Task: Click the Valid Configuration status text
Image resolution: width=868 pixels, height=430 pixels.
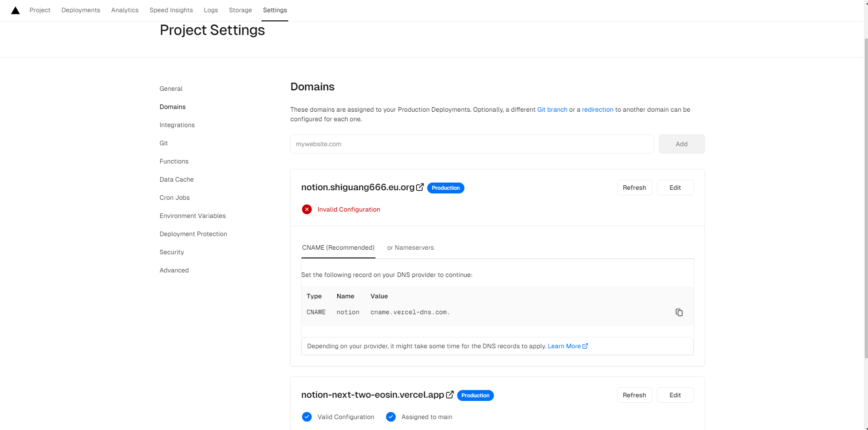Action: click(346, 417)
